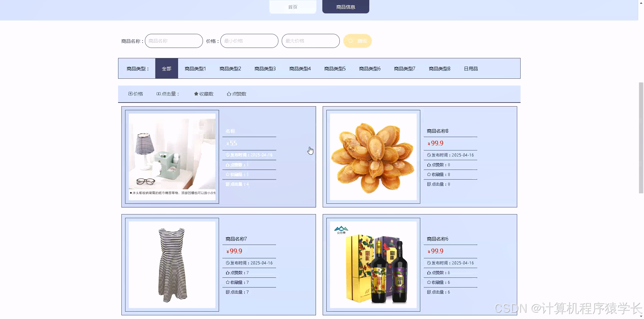Click the ¥99.9 price of 商品名称6
644x319 pixels.
point(435,251)
